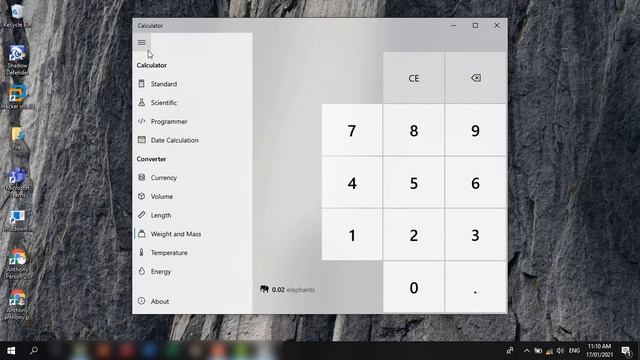Tap the number 4 key
This screenshot has width=640, height=360.
pos(352,183)
